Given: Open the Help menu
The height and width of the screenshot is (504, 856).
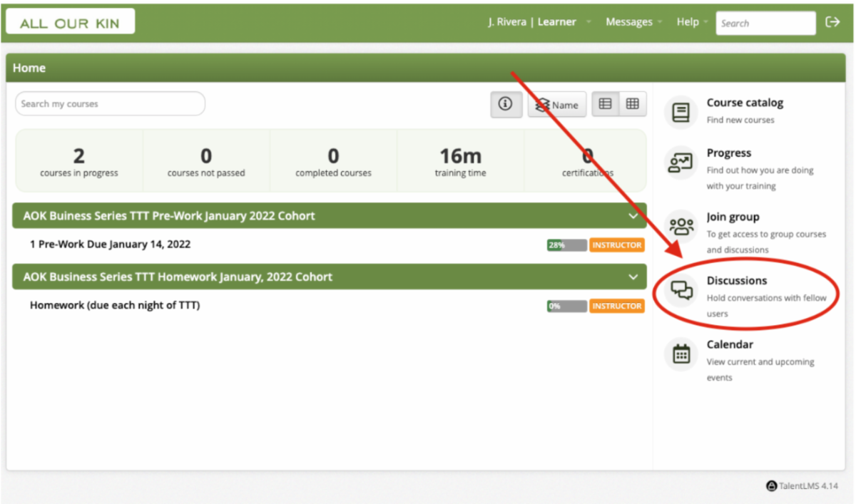Looking at the screenshot, I should tap(691, 22).
